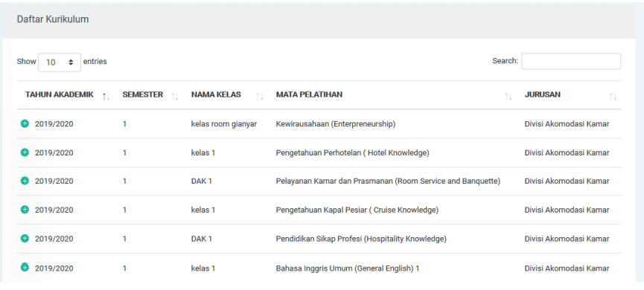Focus the Search input field

pos(571,61)
